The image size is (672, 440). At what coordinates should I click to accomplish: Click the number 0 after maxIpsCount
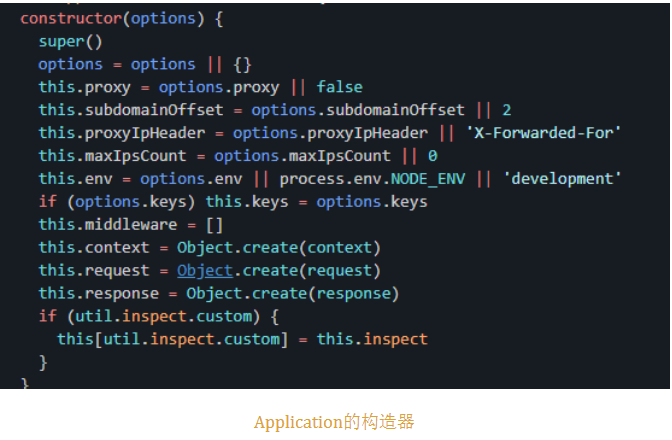pos(432,155)
